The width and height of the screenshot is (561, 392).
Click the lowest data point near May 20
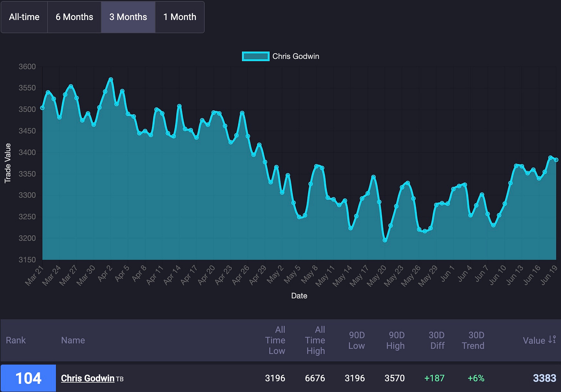(x=385, y=240)
